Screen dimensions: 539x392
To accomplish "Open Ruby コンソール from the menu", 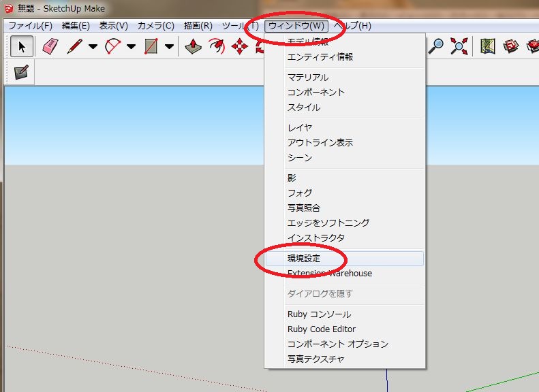I will [x=345, y=314].
